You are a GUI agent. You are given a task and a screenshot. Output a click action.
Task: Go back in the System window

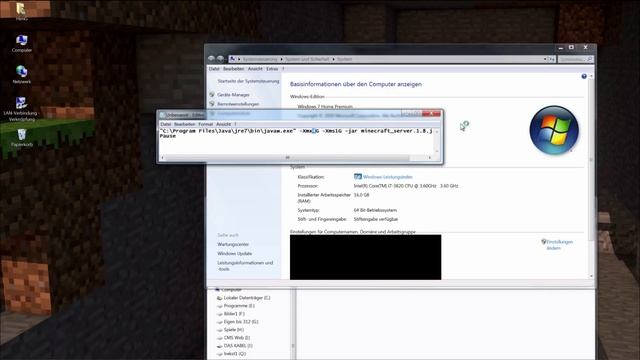coord(211,59)
